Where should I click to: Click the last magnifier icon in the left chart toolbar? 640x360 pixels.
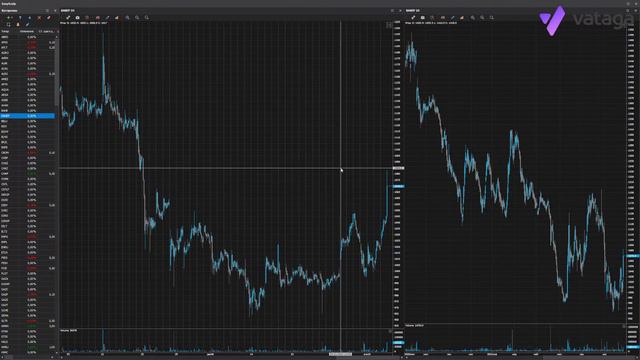[147, 18]
